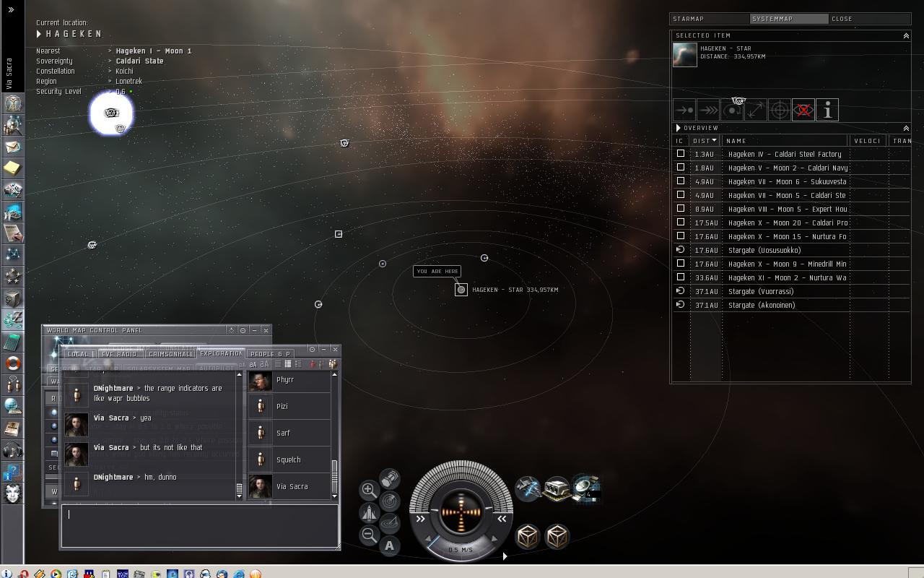Activate the second wireframe cube module

click(x=557, y=536)
